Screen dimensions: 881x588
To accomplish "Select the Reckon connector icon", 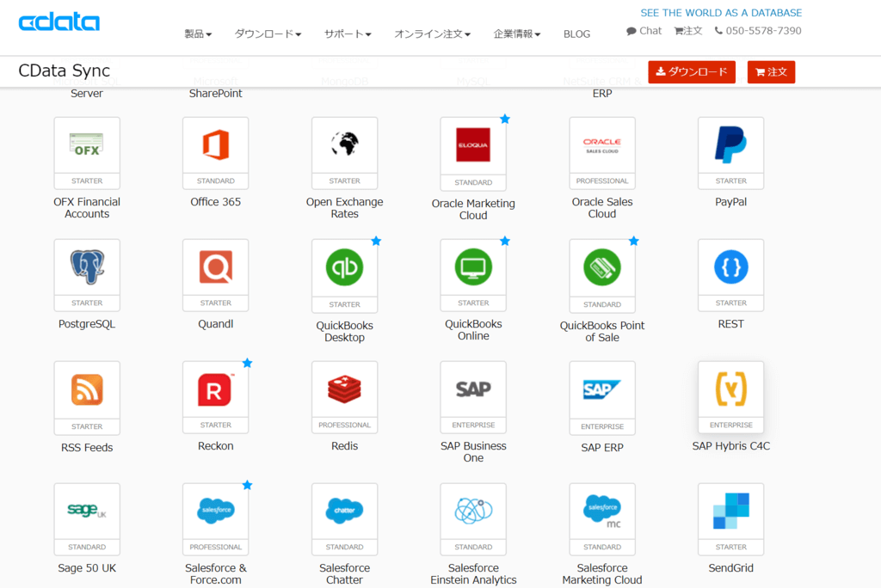I will click(216, 389).
